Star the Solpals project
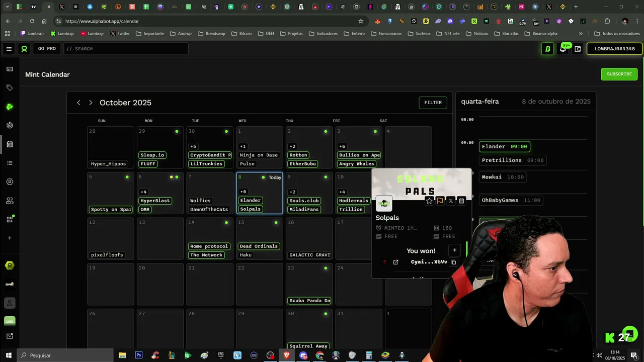The height and width of the screenshot is (362, 644). tap(429, 201)
